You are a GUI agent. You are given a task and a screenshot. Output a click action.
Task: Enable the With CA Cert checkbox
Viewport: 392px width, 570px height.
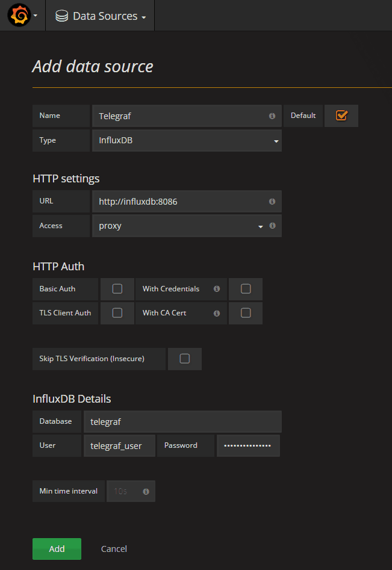(246, 313)
